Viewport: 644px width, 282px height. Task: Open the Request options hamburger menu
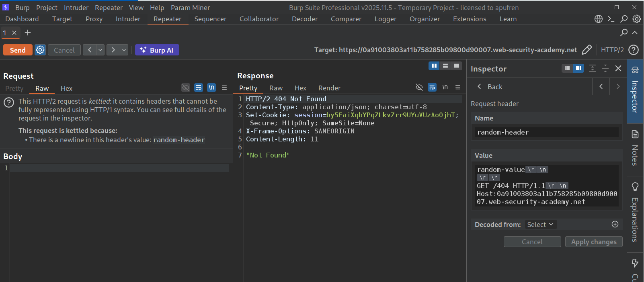(224, 88)
